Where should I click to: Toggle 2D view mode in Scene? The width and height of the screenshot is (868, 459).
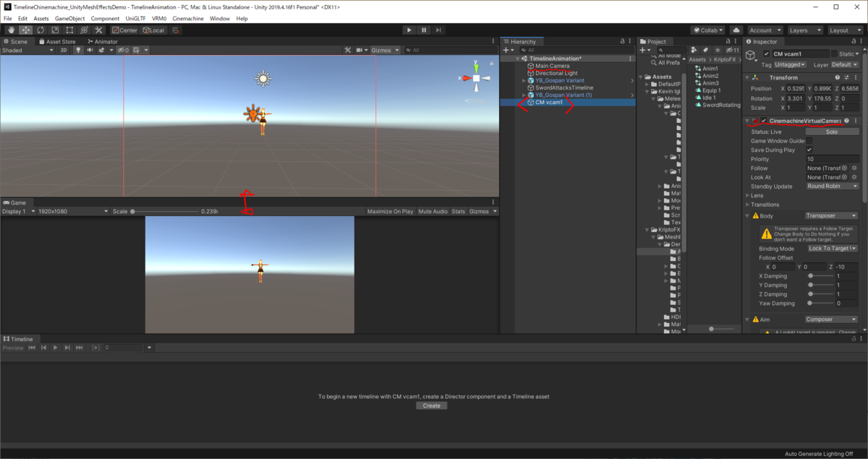(x=64, y=50)
